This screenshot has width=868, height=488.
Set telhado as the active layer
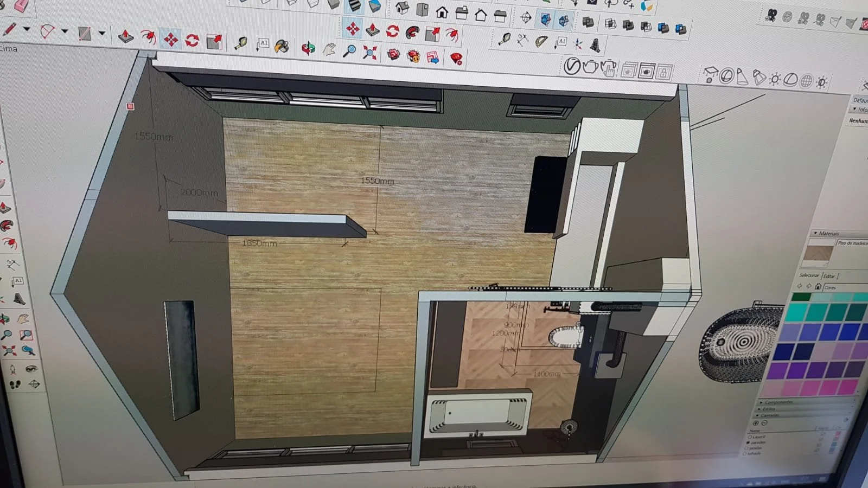pyautogui.click(x=745, y=454)
